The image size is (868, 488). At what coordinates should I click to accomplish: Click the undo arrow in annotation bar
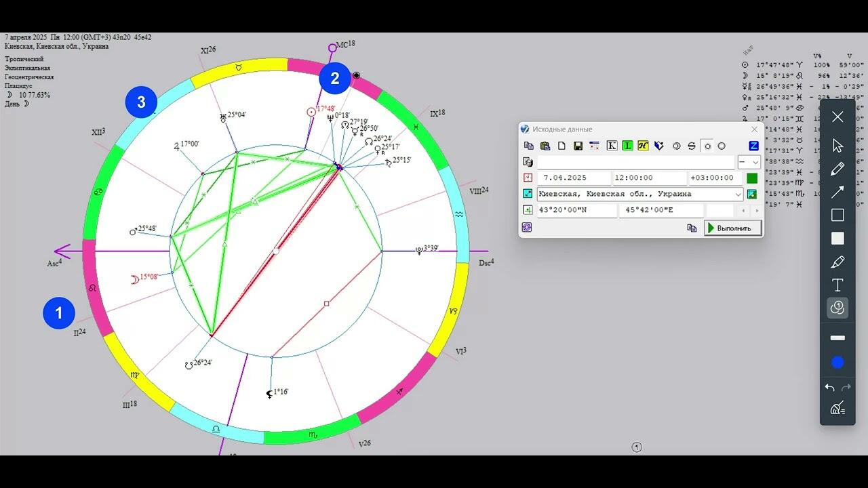pyautogui.click(x=829, y=388)
